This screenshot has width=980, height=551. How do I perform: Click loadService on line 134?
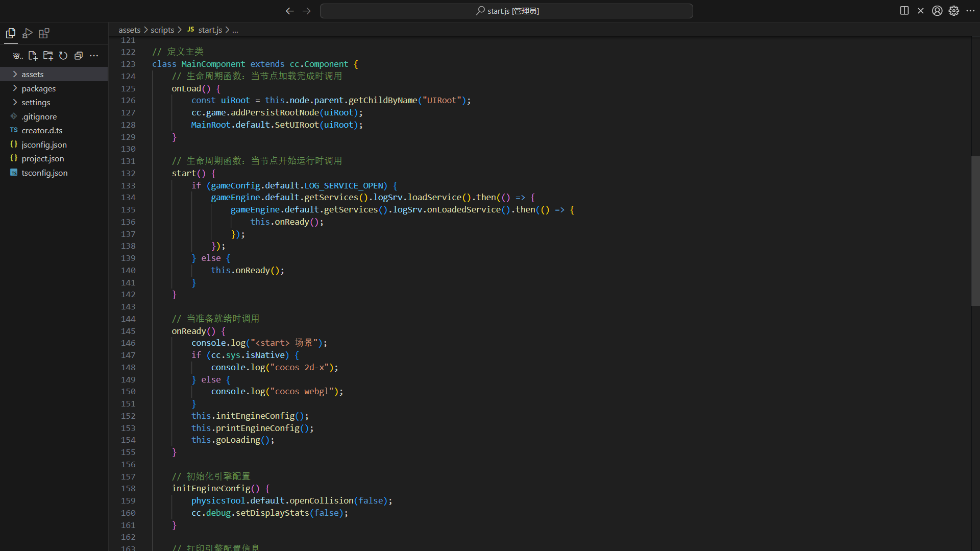pos(434,198)
